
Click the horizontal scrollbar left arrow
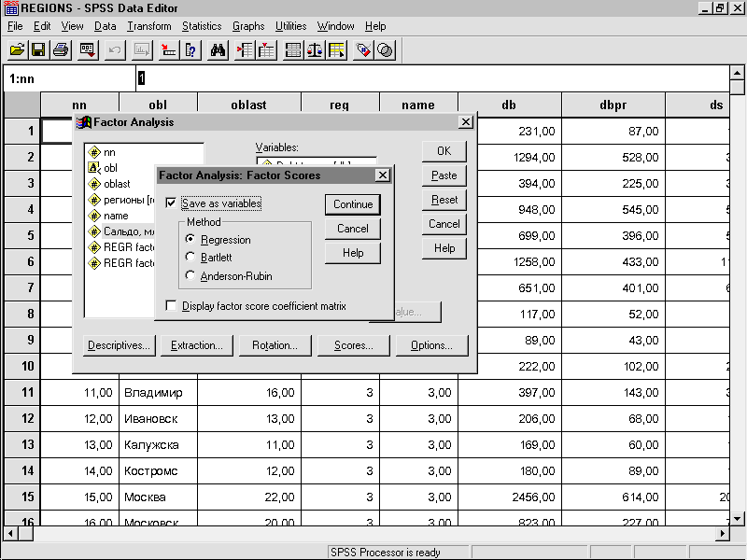pyautogui.click(x=10, y=533)
